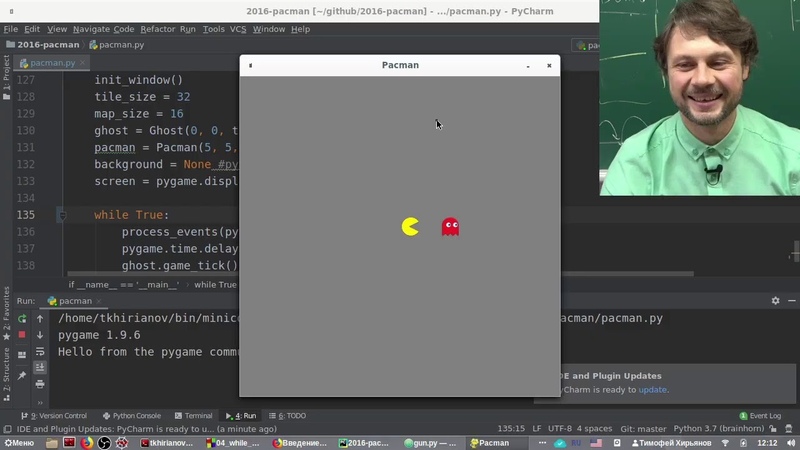Expand more Run toolbar actions chevron
800x450 pixels.
40,403
